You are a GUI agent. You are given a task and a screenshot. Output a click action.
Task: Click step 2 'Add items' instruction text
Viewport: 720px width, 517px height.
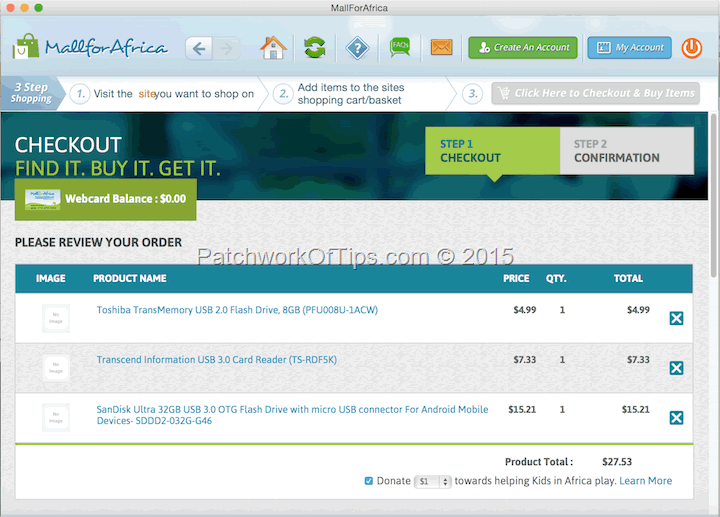coord(351,94)
